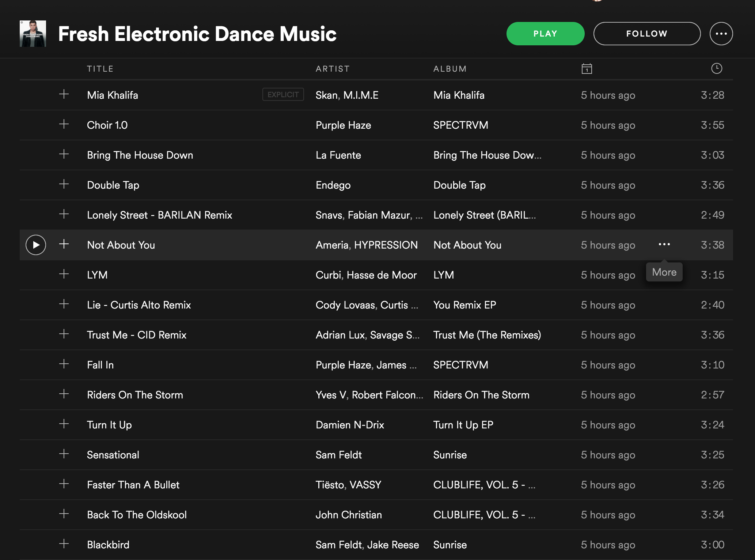Open playlist more options menu

pos(721,34)
